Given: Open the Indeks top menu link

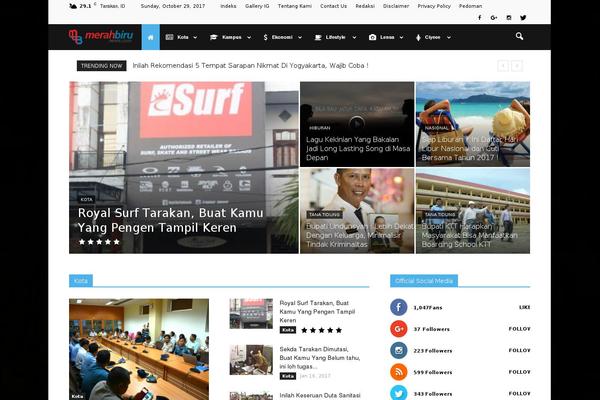Looking at the screenshot, I should (x=228, y=6).
